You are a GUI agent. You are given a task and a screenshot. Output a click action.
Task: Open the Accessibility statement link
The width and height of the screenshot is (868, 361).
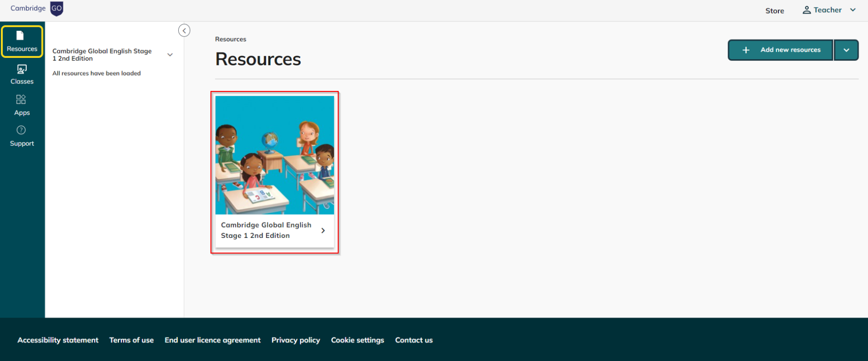pos(58,340)
